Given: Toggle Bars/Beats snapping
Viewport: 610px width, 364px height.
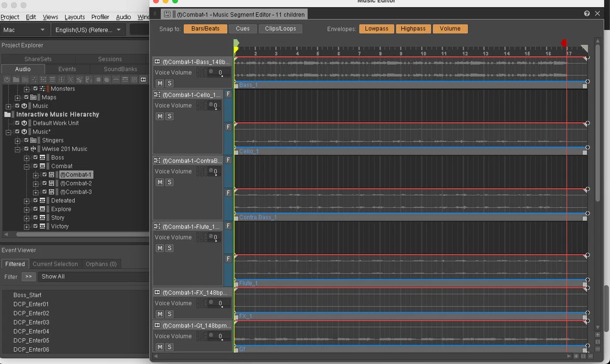Looking at the screenshot, I should (x=205, y=29).
